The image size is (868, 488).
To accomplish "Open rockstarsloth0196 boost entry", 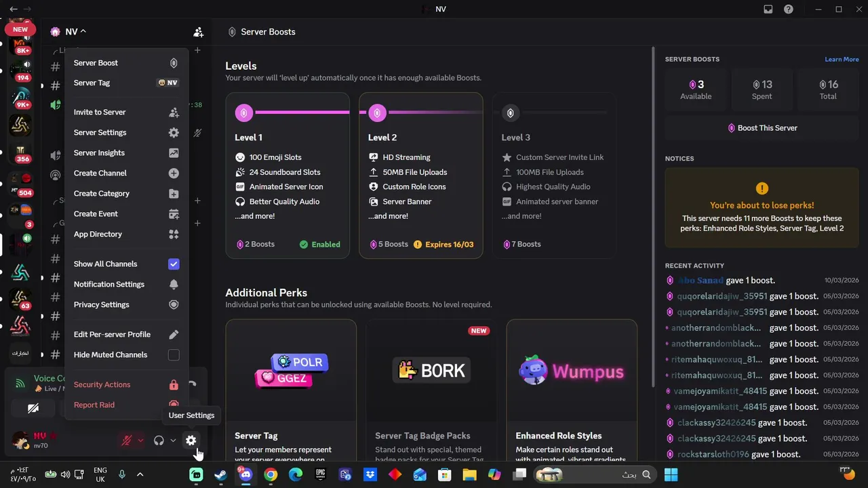I will (x=762, y=455).
